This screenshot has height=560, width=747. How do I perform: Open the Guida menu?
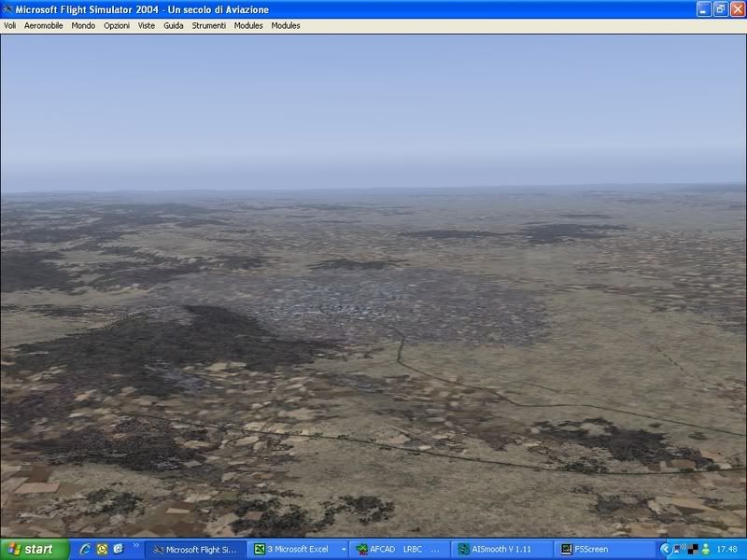point(174,26)
